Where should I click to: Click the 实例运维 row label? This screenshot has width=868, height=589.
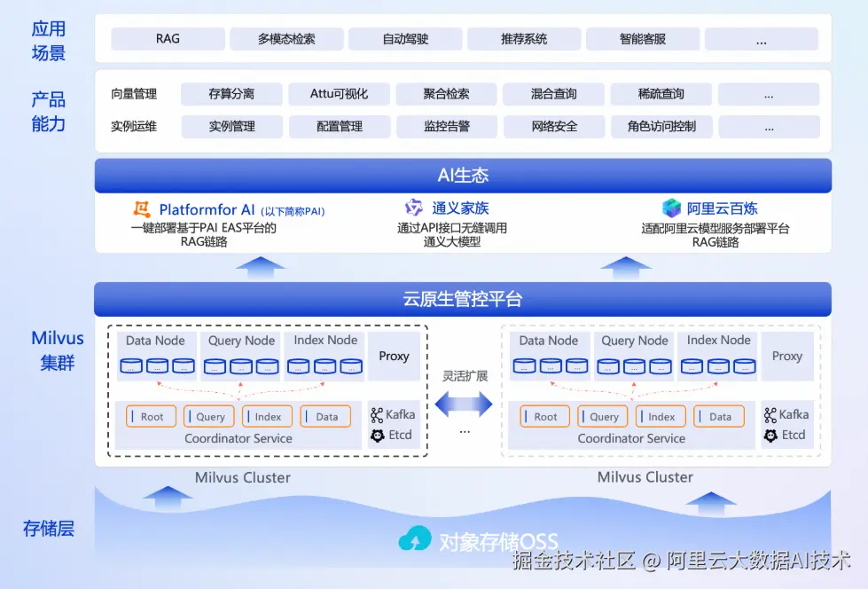(x=134, y=126)
